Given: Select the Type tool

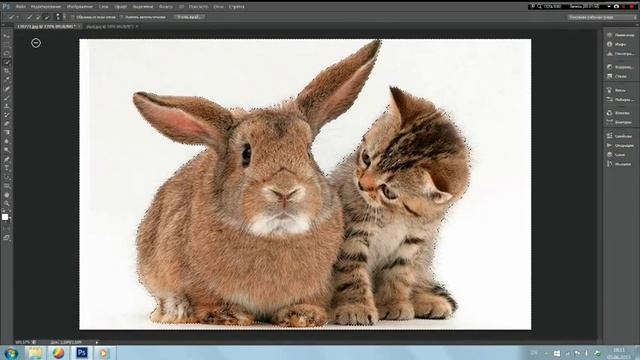Looking at the screenshot, I should [7, 168].
